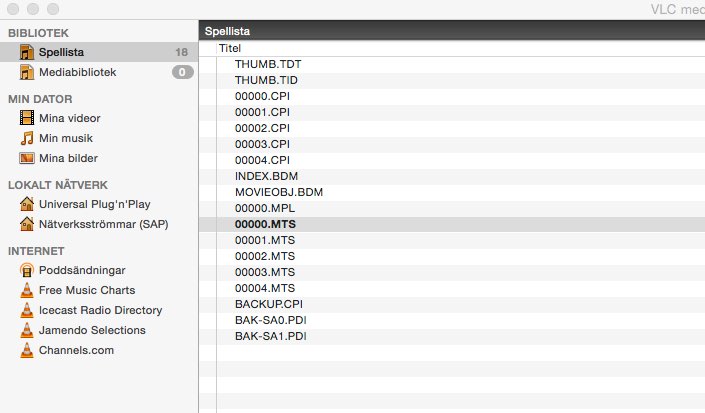Select the 00000.MTS playlist entry
Image resolution: width=705 pixels, height=413 pixels.
point(265,224)
